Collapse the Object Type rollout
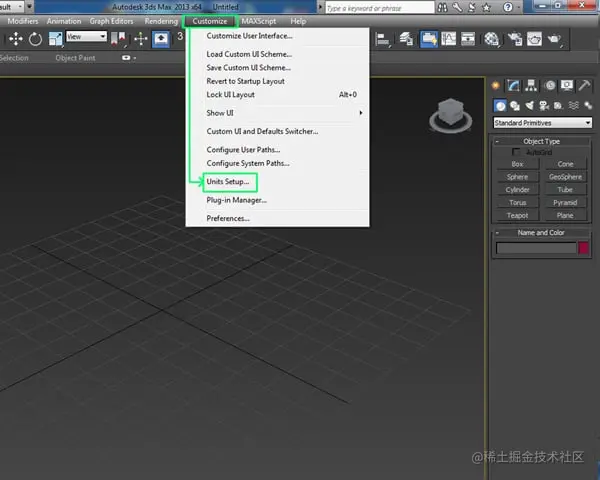 click(497, 142)
